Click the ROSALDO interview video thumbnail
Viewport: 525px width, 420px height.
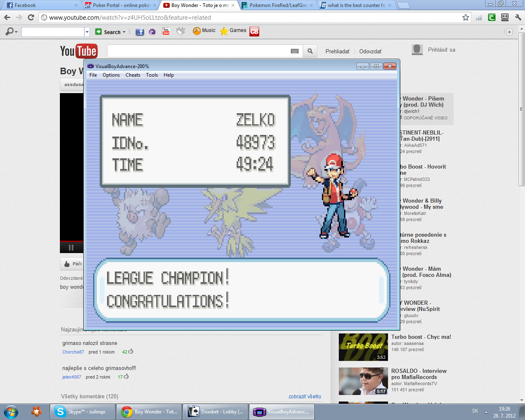363,381
